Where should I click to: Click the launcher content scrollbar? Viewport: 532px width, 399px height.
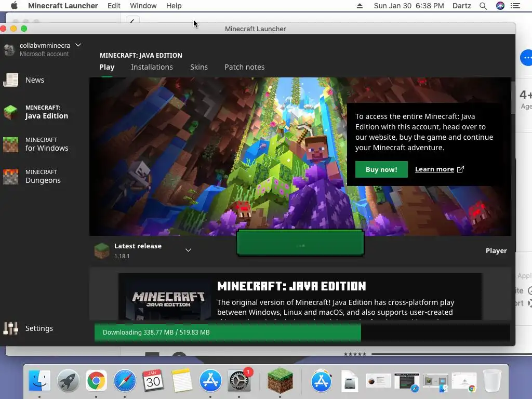click(513, 98)
